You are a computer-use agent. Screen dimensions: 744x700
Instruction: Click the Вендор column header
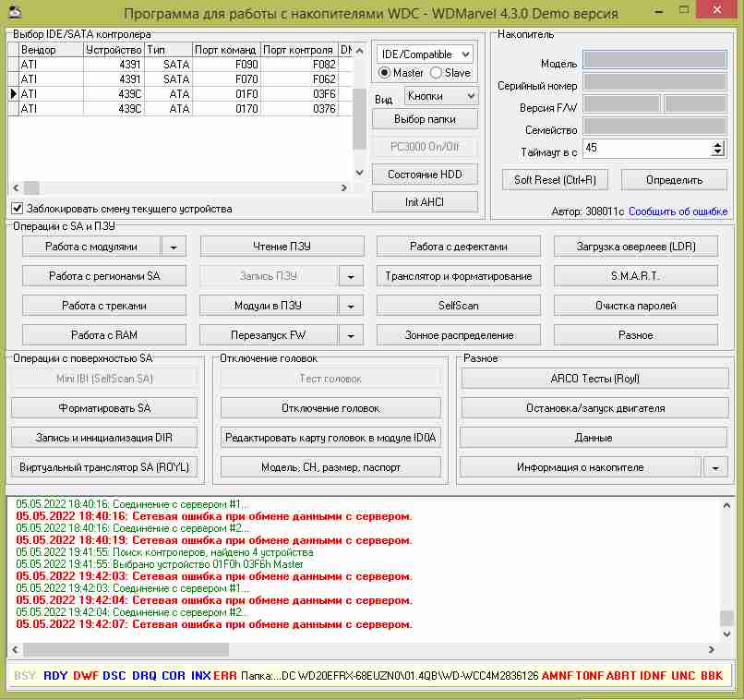pyautogui.click(x=52, y=50)
